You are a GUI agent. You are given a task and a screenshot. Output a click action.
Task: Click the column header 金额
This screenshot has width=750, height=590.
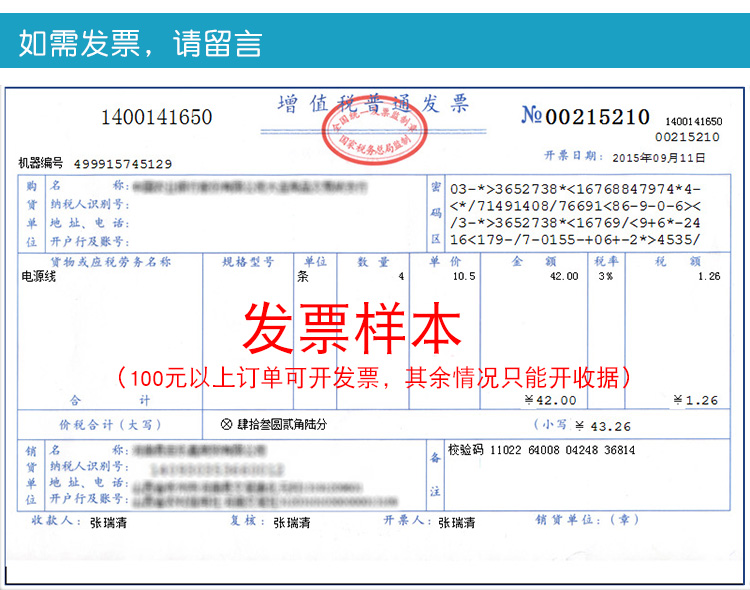click(x=534, y=262)
